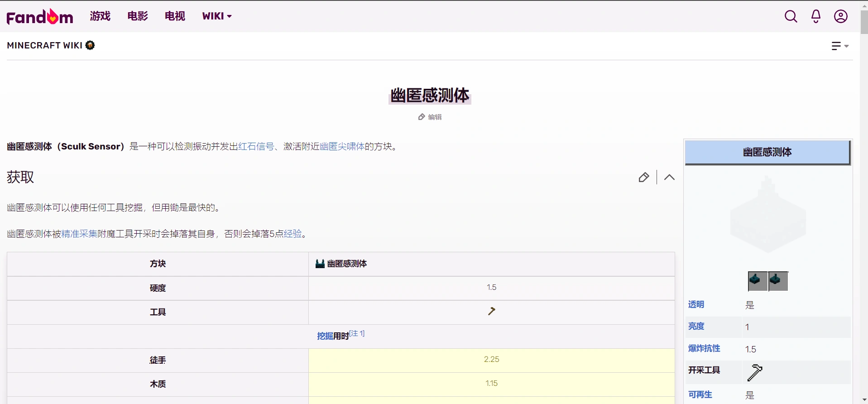Click the page vertical scrollbar thumb
The width and height of the screenshot is (868, 404).
coord(864,21)
